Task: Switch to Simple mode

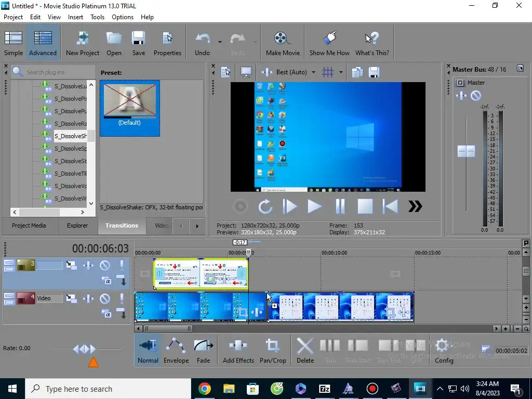Action: [x=14, y=43]
